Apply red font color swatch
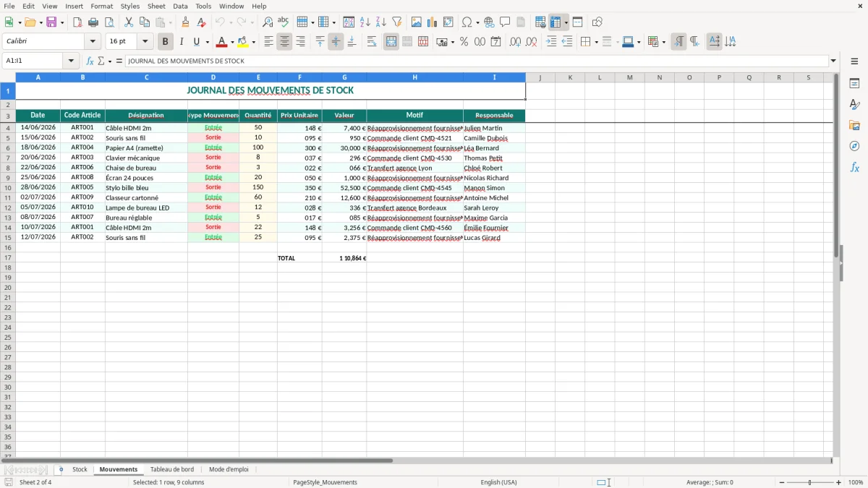The image size is (868, 488). pos(222,42)
